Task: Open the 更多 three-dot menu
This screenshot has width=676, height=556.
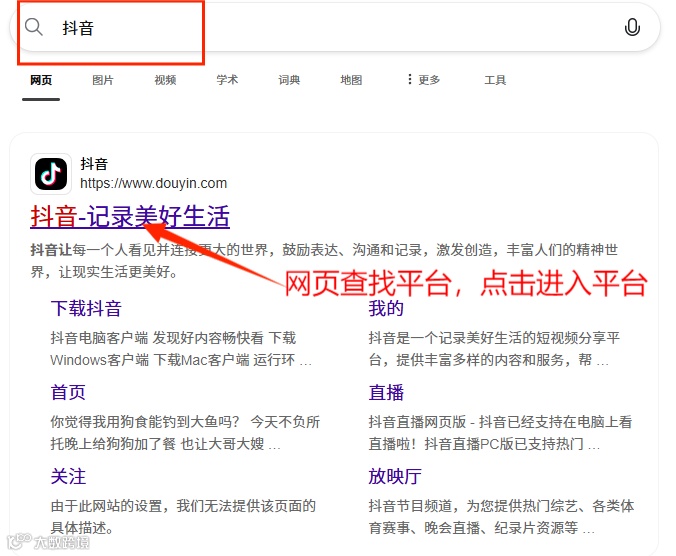Action: [424, 80]
